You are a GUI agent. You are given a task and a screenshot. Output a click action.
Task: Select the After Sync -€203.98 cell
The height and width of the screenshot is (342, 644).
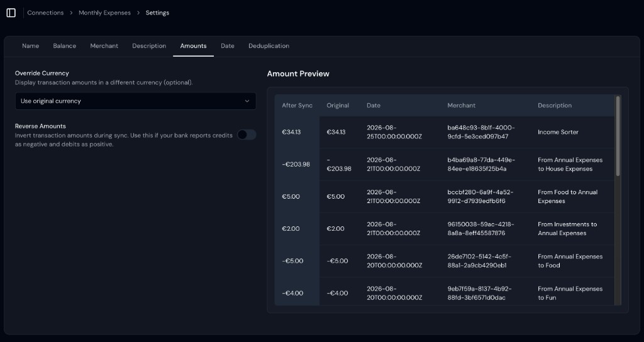tap(296, 164)
